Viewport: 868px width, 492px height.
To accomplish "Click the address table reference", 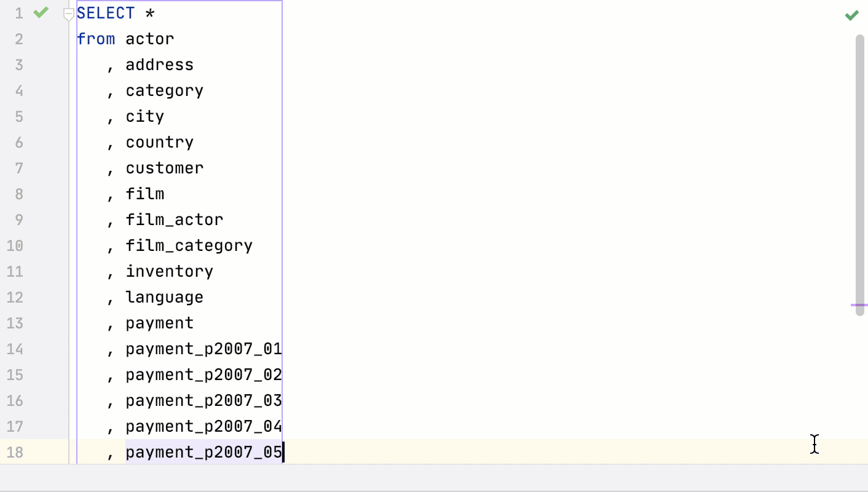I will pos(159,65).
